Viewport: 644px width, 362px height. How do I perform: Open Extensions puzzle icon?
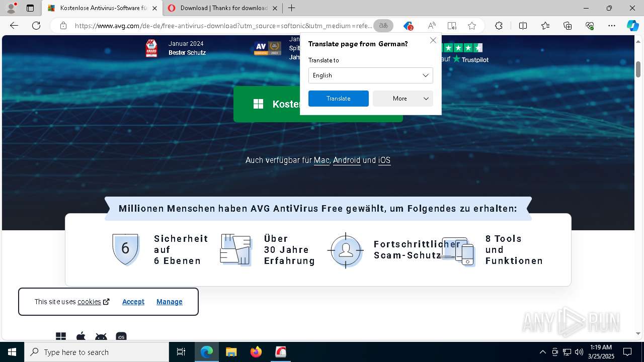(499, 26)
